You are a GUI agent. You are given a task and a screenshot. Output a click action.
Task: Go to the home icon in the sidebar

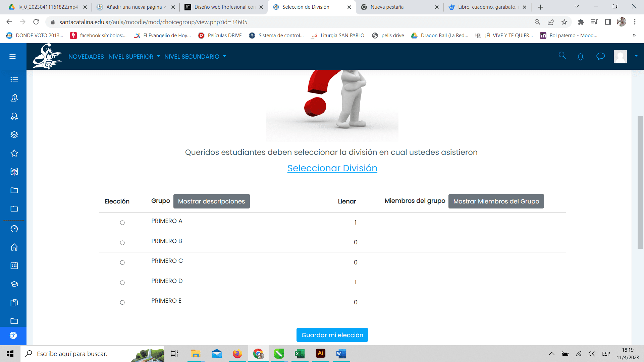click(x=14, y=247)
